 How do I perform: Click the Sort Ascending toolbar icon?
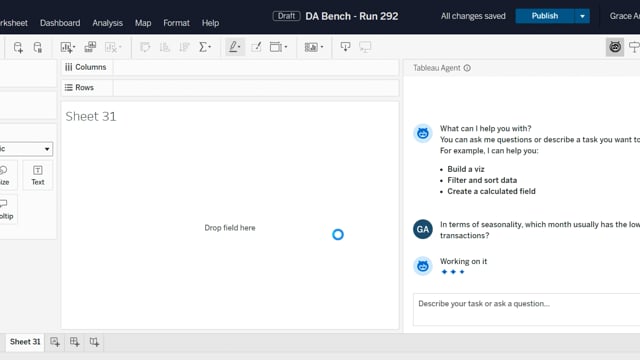[165, 47]
